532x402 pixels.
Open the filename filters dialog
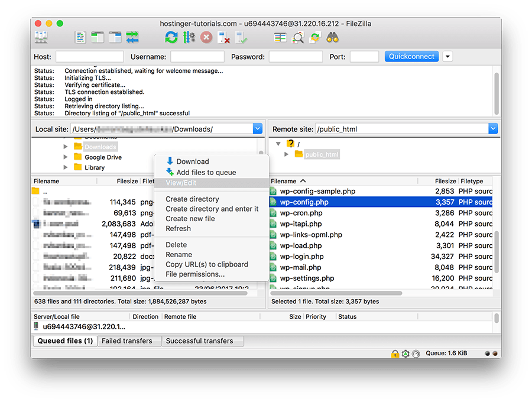tap(280, 37)
